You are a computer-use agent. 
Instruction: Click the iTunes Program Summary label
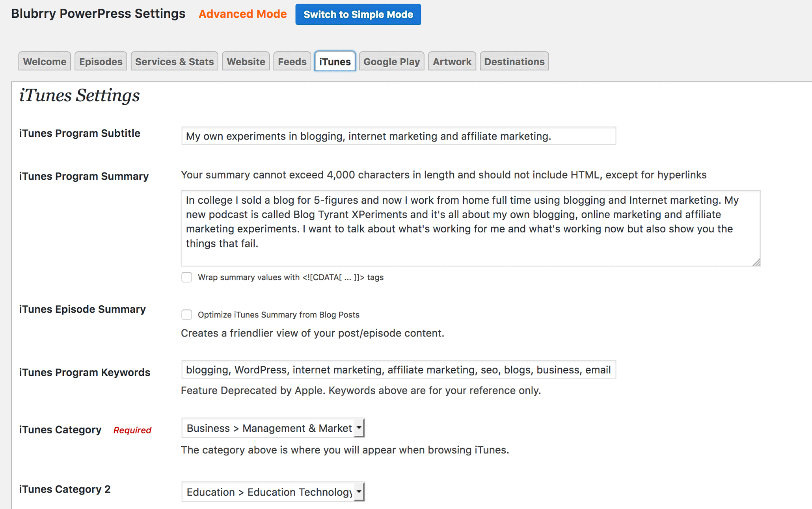point(84,176)
